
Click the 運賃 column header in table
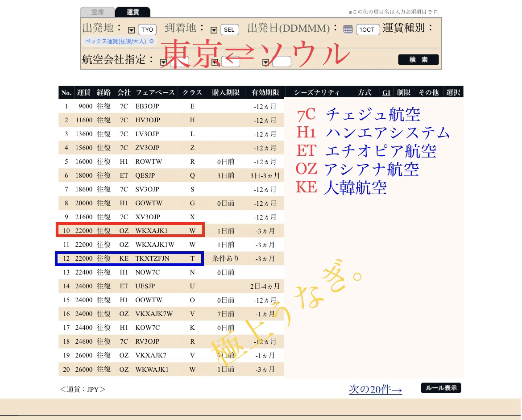coord(83,92)
